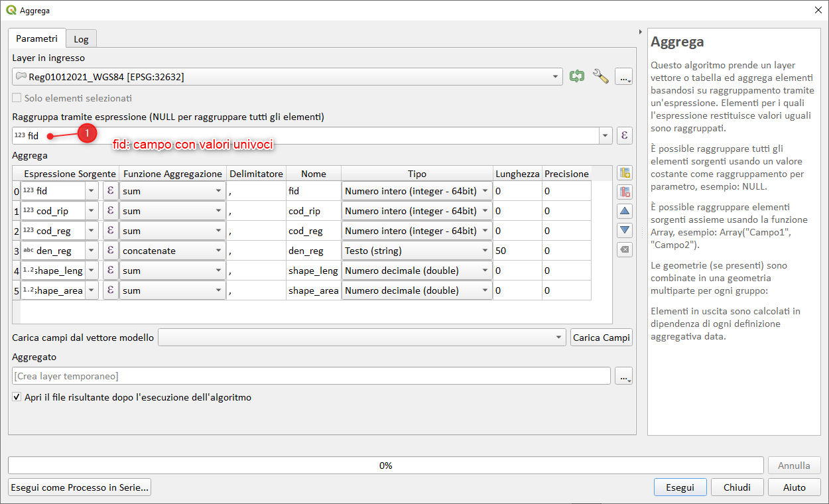This screenshot has height=504, width=829.
Task: Click delete selected field icon
Action: [x=624, y=192]
